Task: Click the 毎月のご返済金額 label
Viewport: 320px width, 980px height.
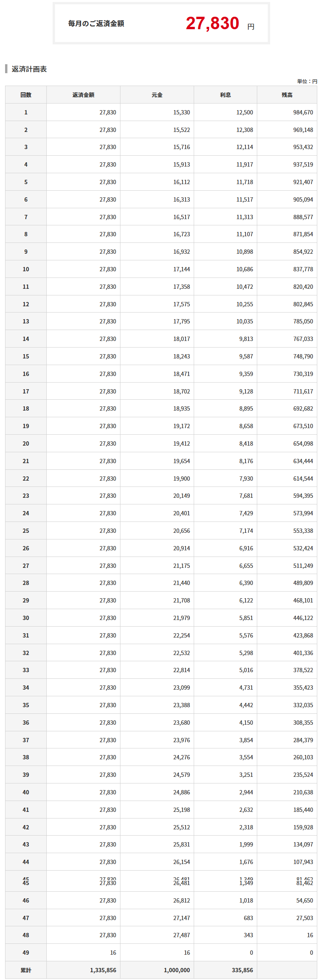Action: click(x=96, y=24)
